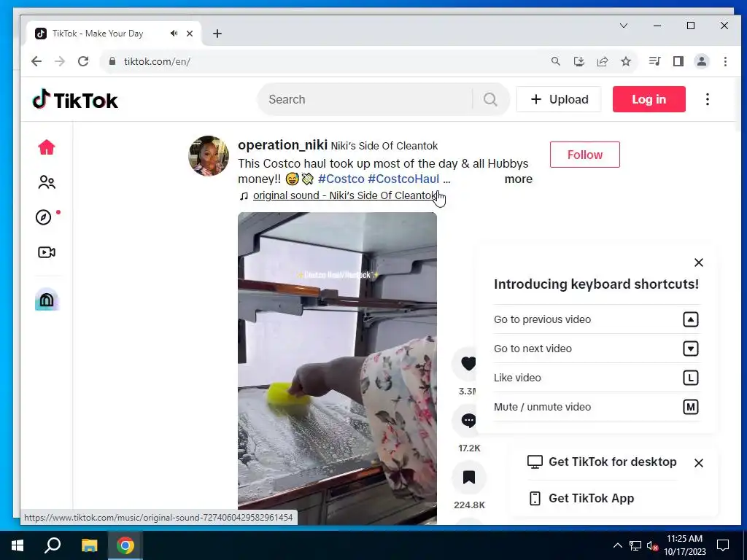This screenshot has height=560, width=747.
Task: Open the muted volume icon in system tray
Action: pyautogui.click(x=652, y=545)
